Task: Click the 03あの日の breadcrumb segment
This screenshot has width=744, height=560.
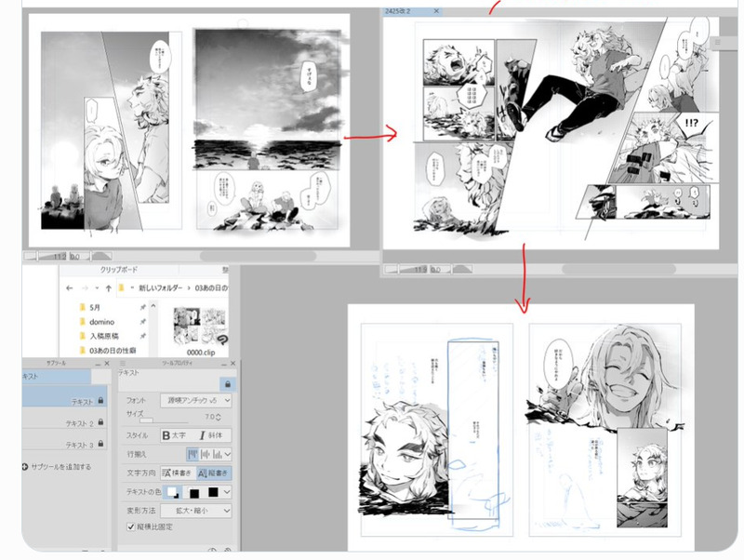Action: click(x=212, y=288)
